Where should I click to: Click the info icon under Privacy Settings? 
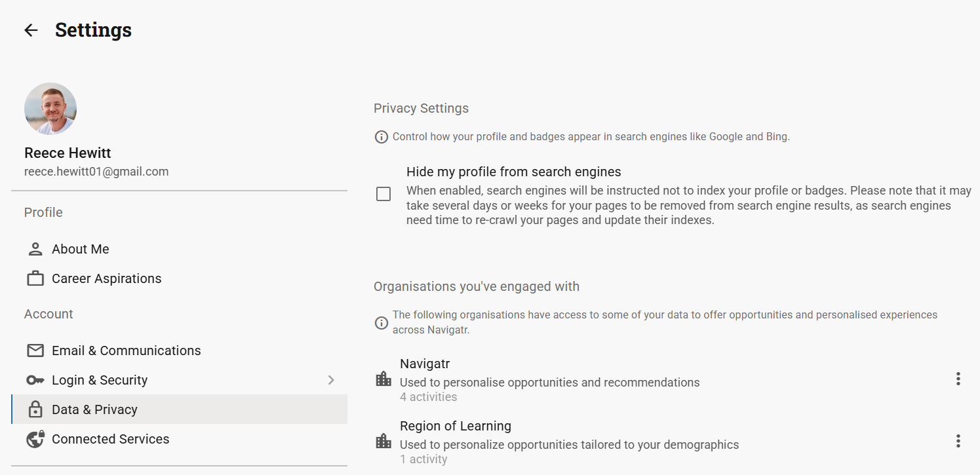381,137
